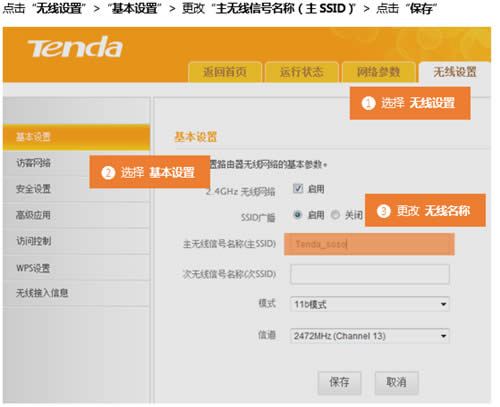Expand the 信道 dropdown showing Channel 13
The width and height of the screenshot is (500, 407).
coord(370,336)
